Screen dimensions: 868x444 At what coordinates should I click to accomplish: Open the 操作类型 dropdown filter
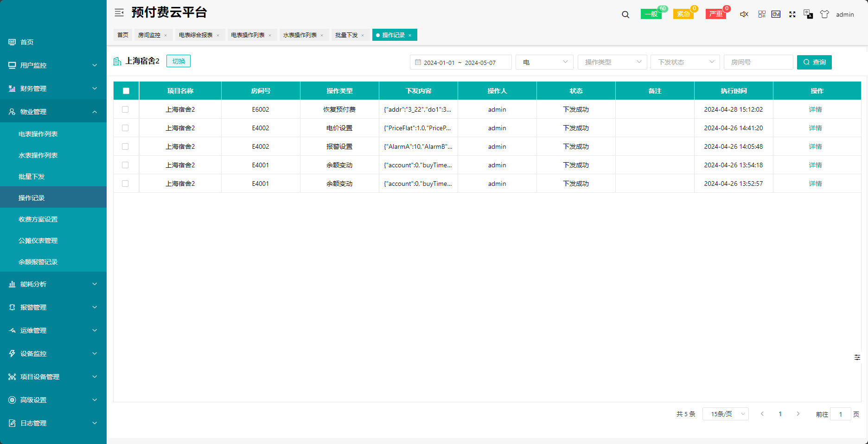tap(612, 62)
